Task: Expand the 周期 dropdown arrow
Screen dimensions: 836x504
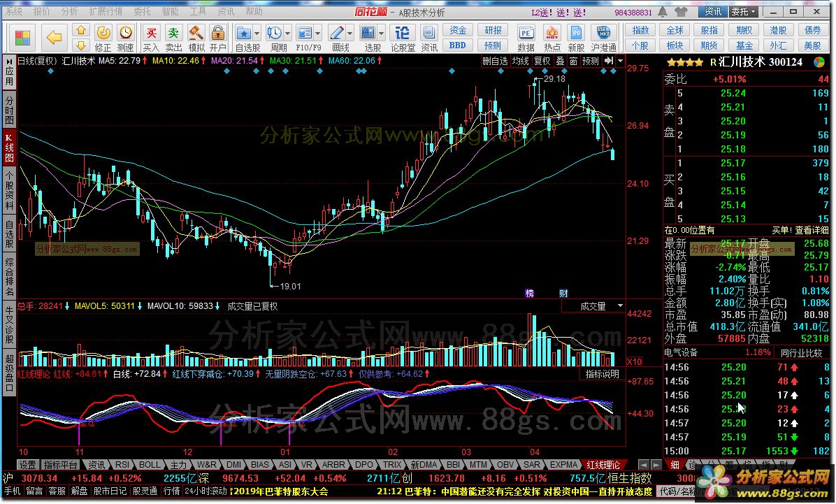Action: tap(288, 34)
